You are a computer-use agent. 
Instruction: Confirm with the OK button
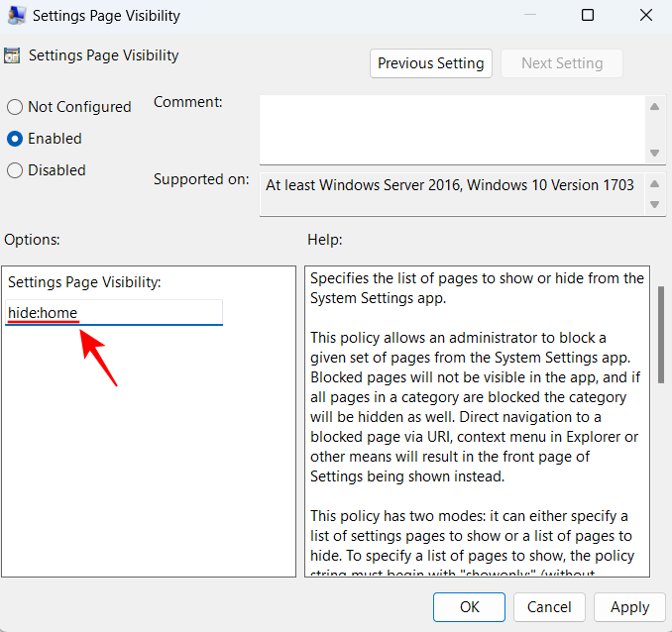tap(469, 607)
